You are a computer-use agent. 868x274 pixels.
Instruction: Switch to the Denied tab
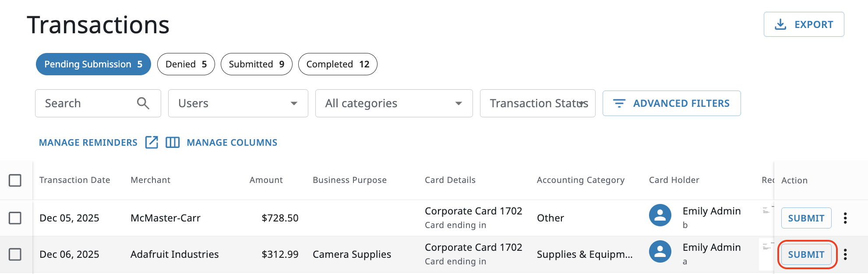pos(186,64)
